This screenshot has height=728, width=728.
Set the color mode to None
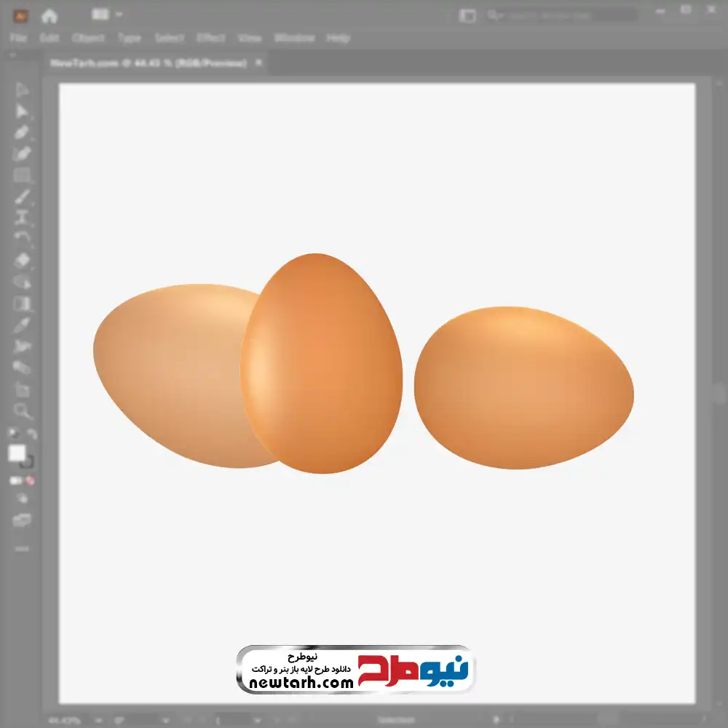(31, 480)
